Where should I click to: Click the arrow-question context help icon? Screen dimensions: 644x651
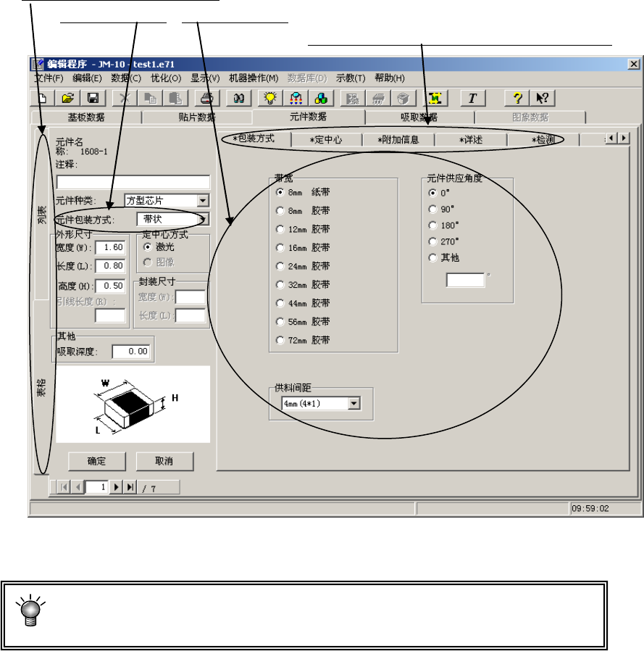[543, 98]
